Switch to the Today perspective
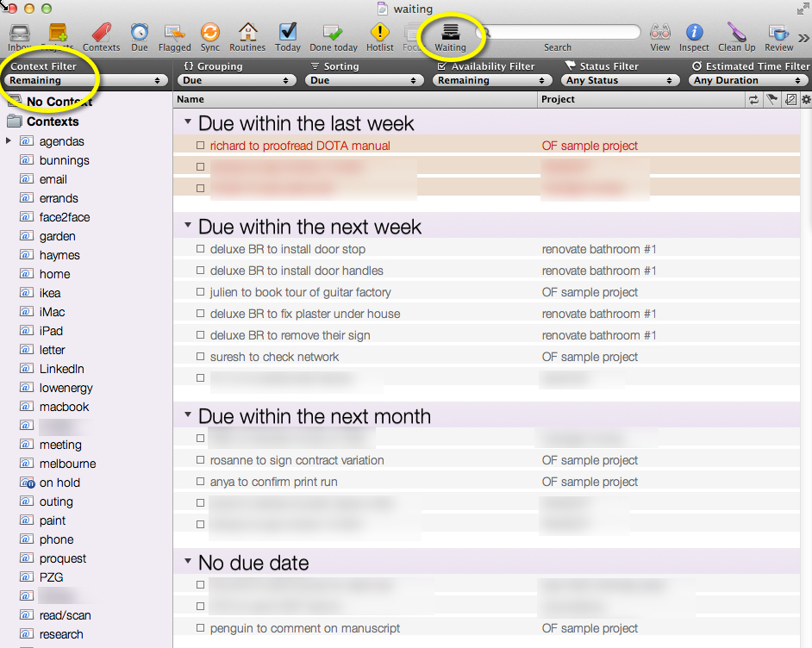Screen dimensions: 812x648 288,35
